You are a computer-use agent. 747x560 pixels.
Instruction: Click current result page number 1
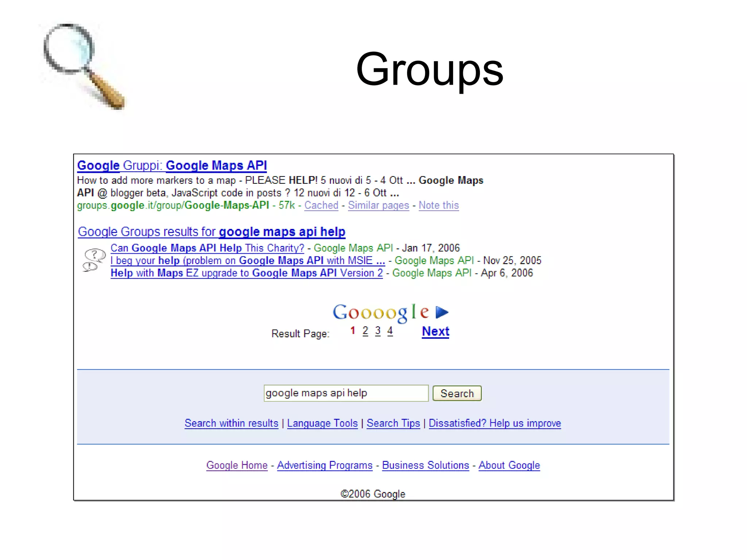click(353, 331)
